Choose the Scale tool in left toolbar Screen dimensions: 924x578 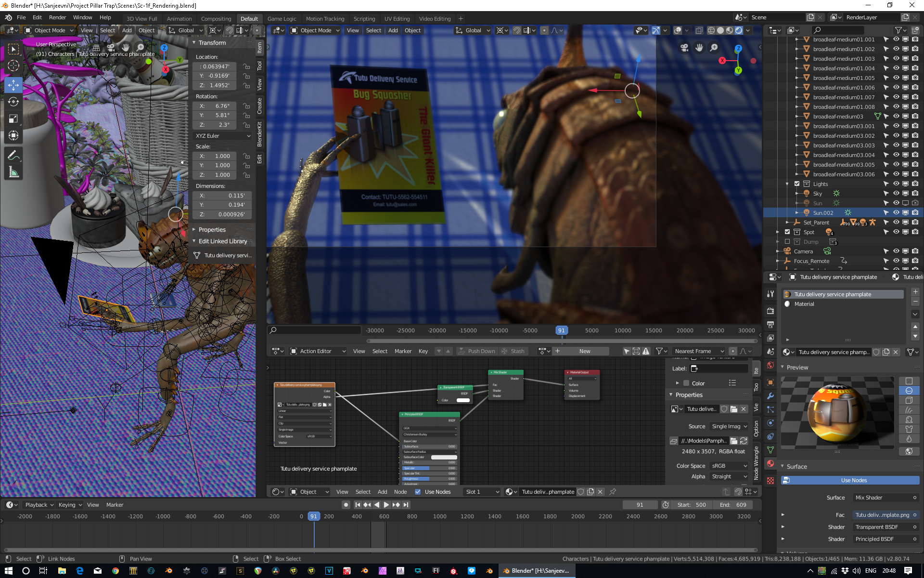[x=13, y=118]
